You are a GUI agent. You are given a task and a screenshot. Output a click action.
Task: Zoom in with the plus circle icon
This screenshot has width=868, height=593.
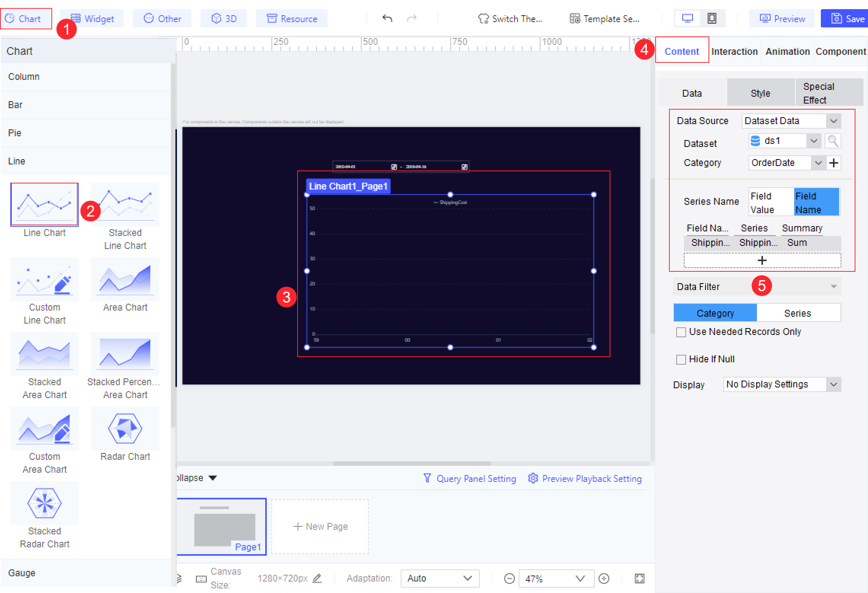[x=604, y=579]
